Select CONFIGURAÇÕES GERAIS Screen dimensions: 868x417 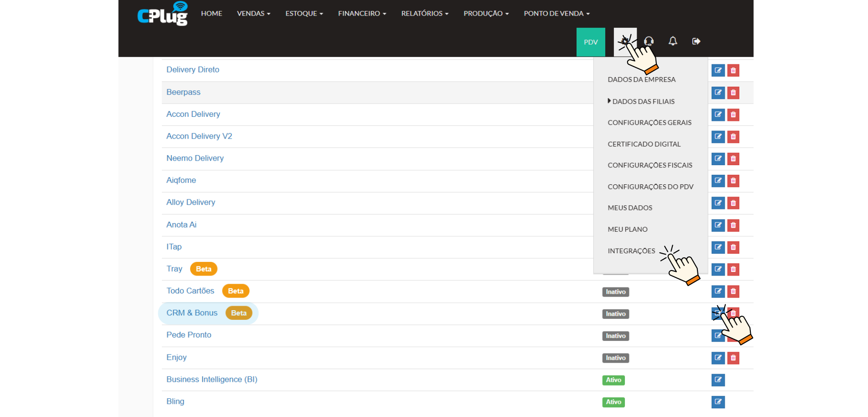tap(650, 123)
